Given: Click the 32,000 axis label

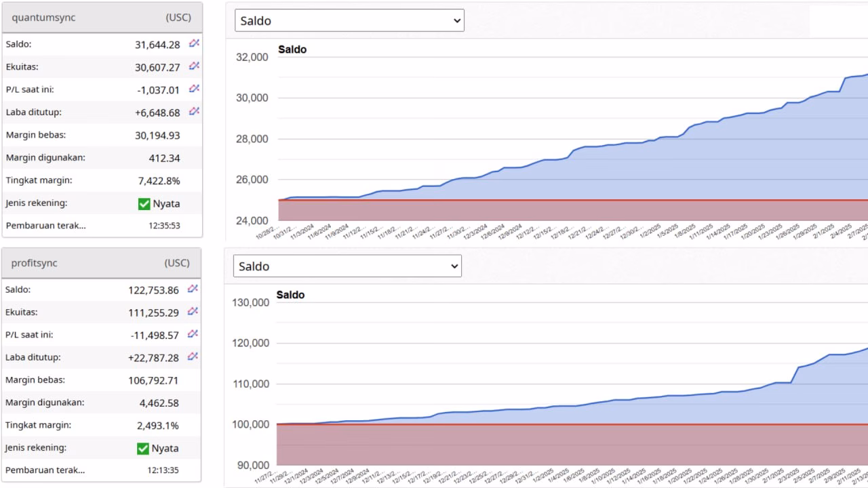Looking at the screenshot, I should pos(252,57).
